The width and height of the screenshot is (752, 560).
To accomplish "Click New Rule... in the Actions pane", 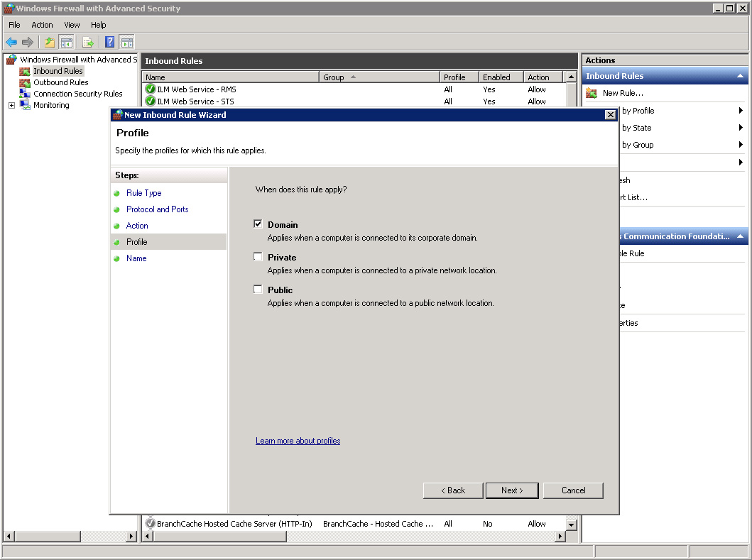I will click(623, 93).
